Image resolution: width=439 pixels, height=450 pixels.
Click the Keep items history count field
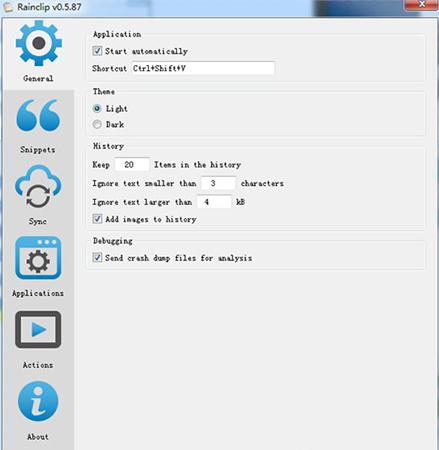click(x=132, y=164)
